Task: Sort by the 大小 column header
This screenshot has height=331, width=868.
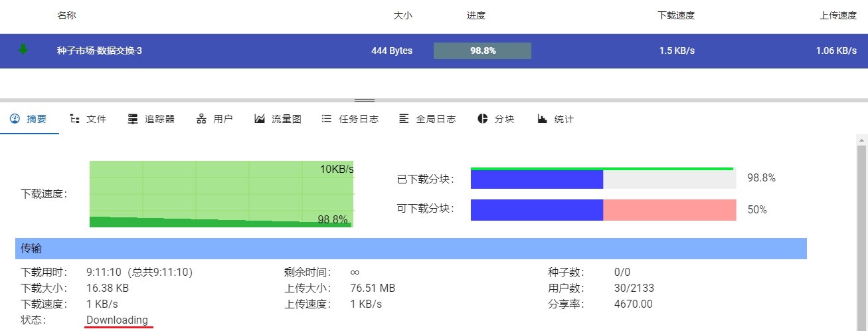Action: point(402,15)
